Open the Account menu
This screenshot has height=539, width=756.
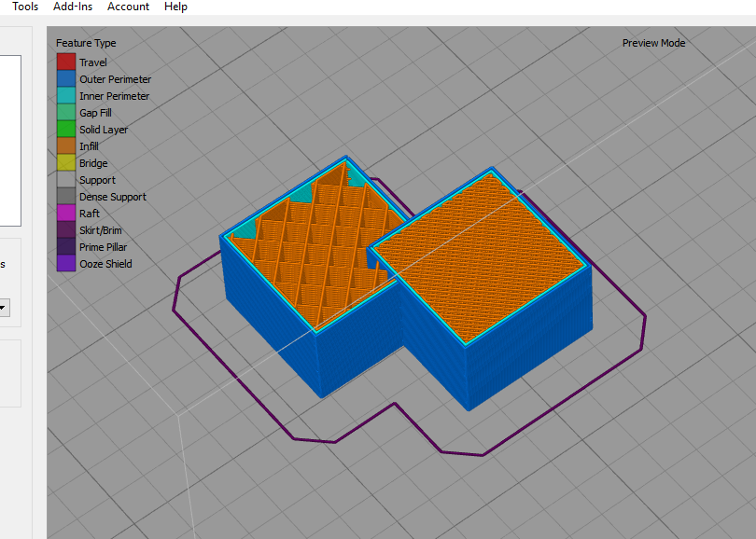(128, 7)
